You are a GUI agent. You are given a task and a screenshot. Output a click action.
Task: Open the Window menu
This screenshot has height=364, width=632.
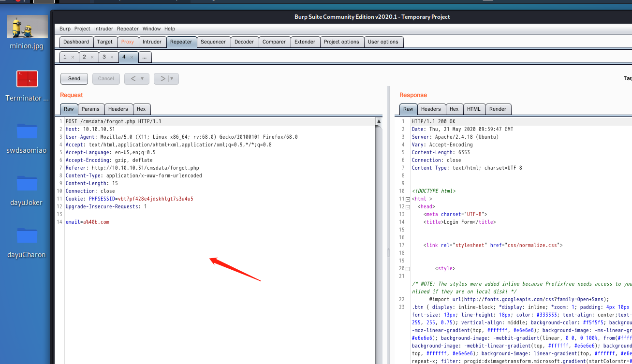tap(151, 29)
